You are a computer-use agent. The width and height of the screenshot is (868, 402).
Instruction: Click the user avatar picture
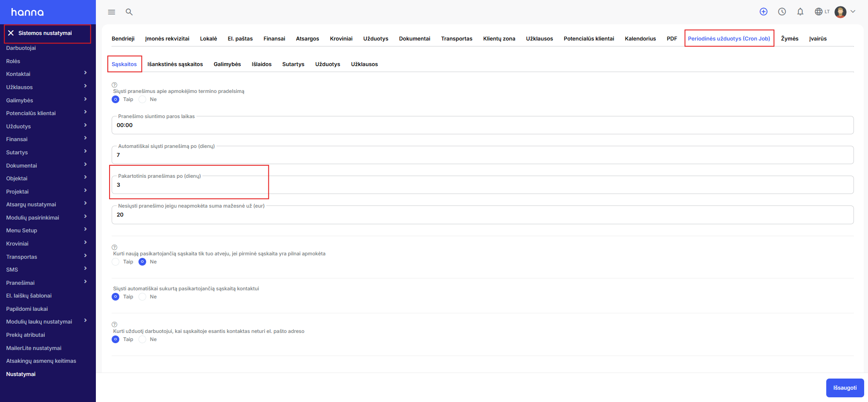click(840, 12)
